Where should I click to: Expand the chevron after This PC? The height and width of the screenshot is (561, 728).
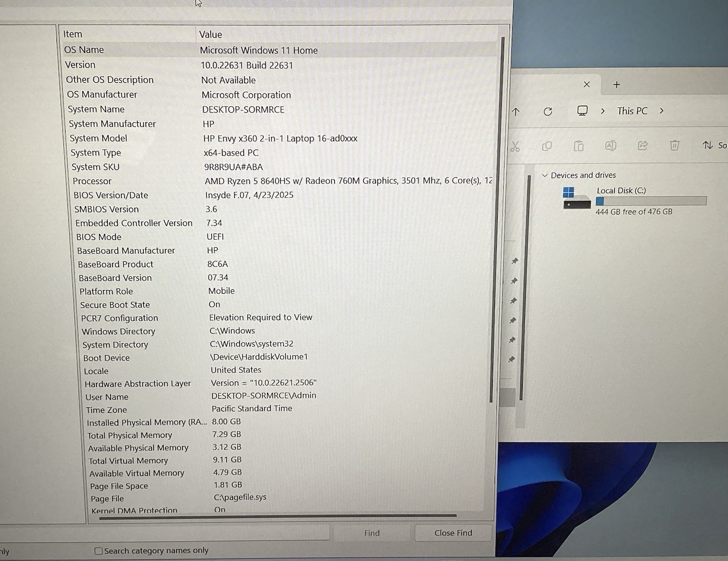coord(662,110)
